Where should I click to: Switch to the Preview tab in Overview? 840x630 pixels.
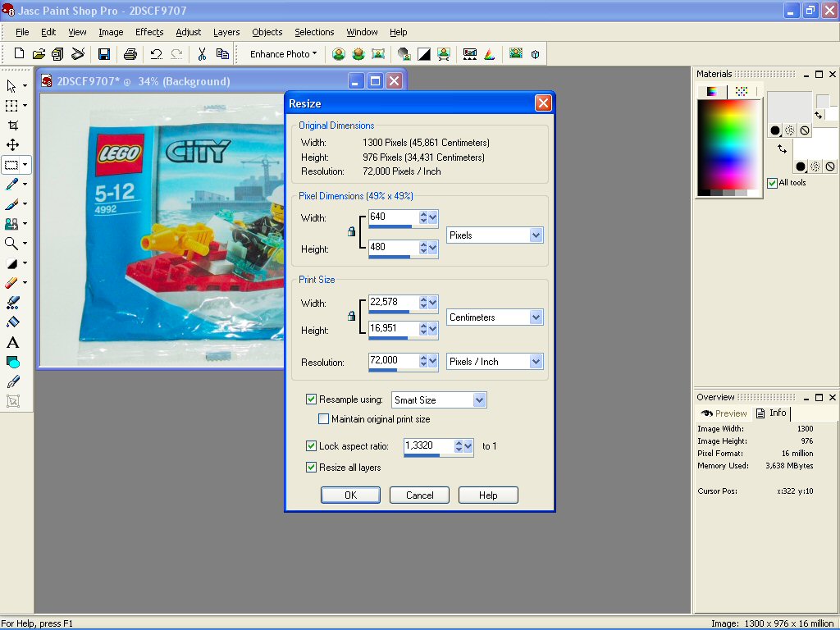pos(724,413)
